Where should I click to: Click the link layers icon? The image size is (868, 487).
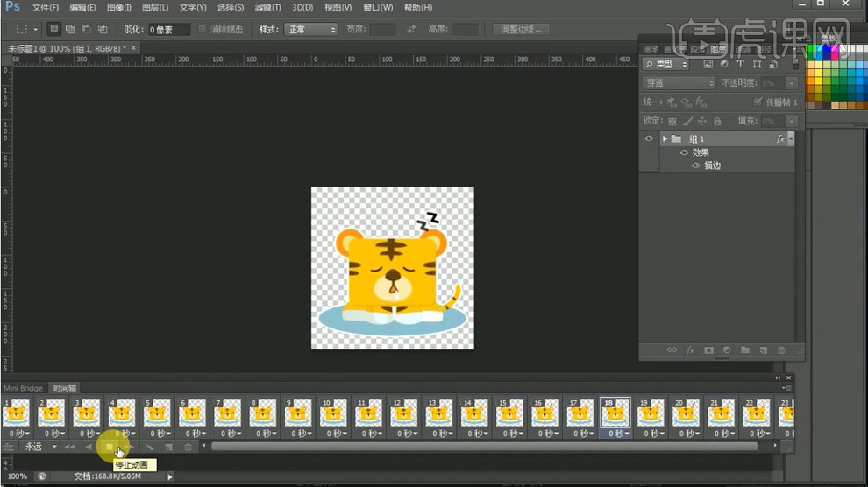(672, 350)
